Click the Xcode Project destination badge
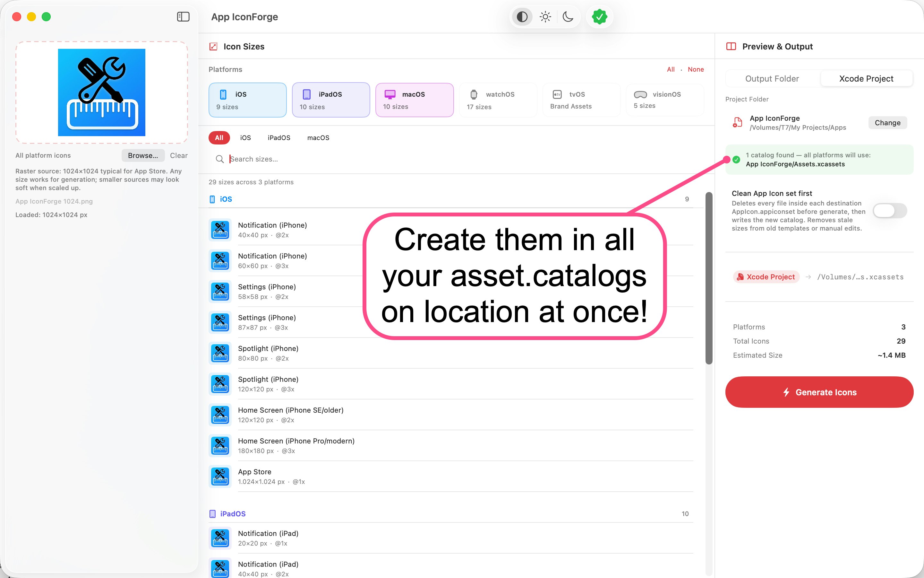The image size is (924, 578). coord(766,277)
